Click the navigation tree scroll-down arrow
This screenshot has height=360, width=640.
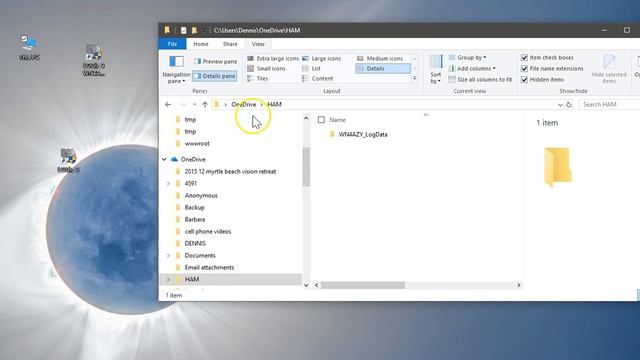[x=306, y=285]
